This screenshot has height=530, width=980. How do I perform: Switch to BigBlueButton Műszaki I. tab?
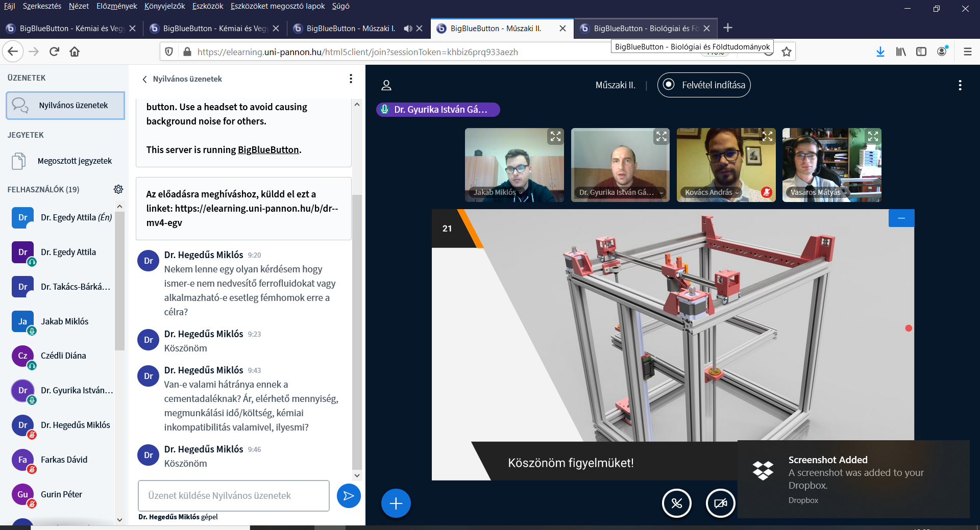pyautogui.click(x=351, y=29)
